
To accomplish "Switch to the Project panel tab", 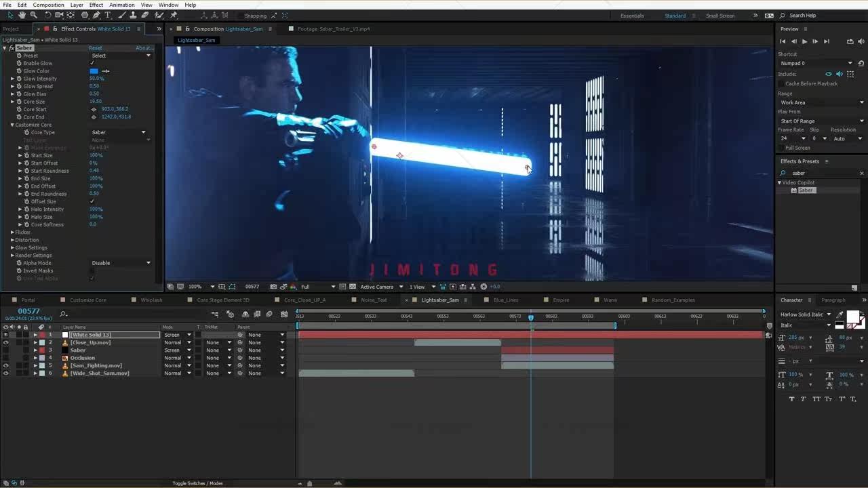I will click(x=11, y=29).
